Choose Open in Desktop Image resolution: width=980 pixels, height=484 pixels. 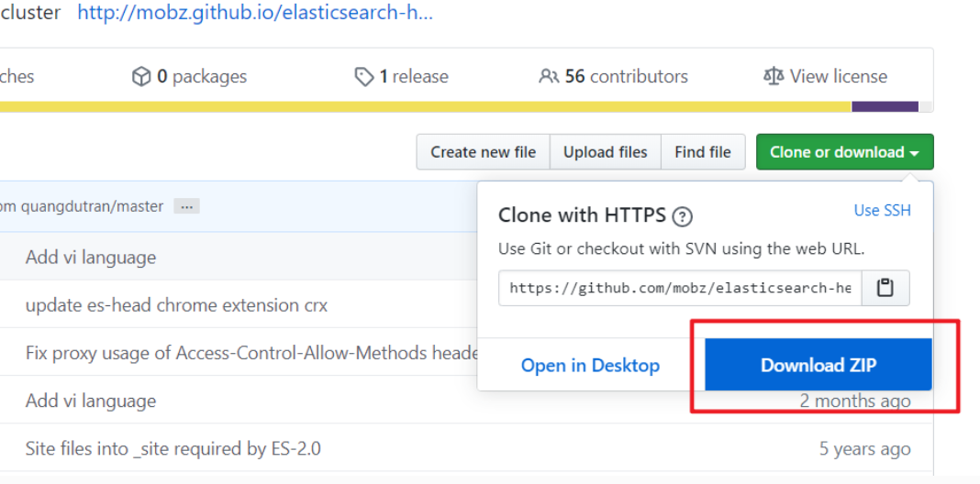tap(590, 366)
